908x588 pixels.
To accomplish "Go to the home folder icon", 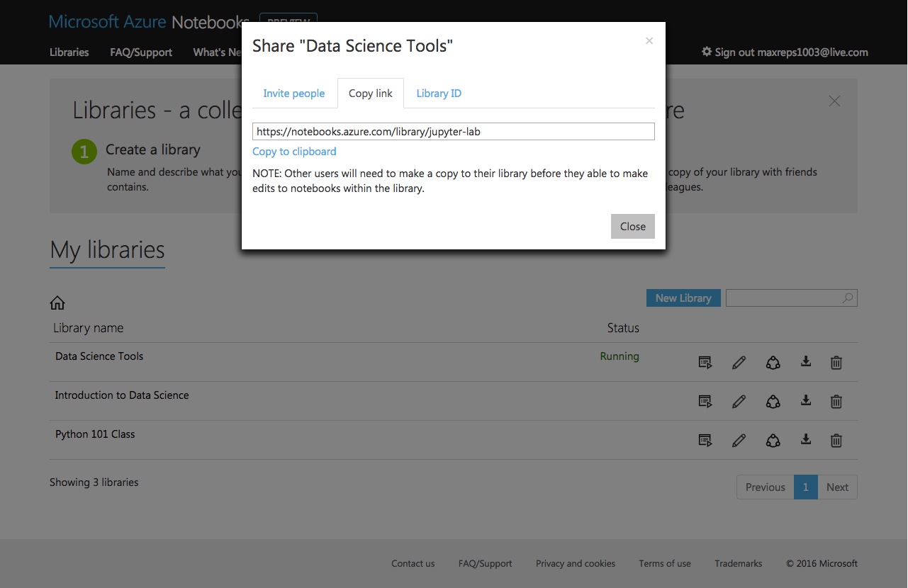I will 57,303.
